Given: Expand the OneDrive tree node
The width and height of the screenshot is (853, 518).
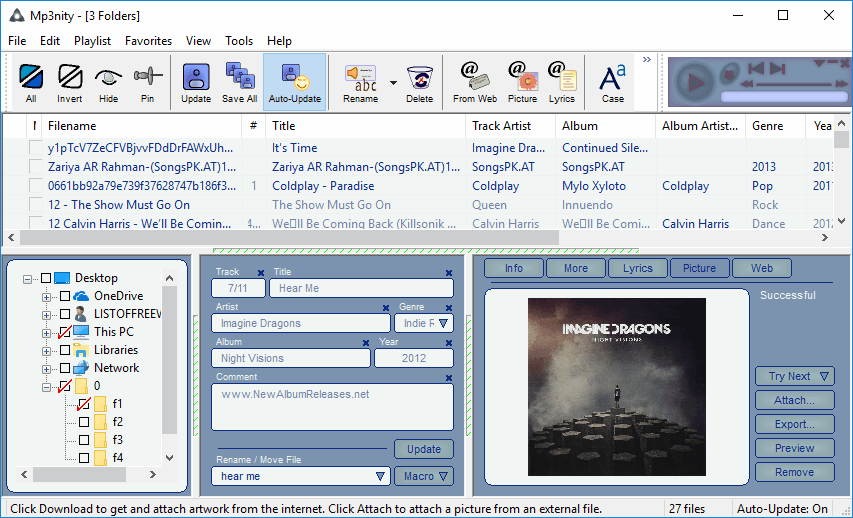Looking at the screenshot, I should click(x=46, y=297).
